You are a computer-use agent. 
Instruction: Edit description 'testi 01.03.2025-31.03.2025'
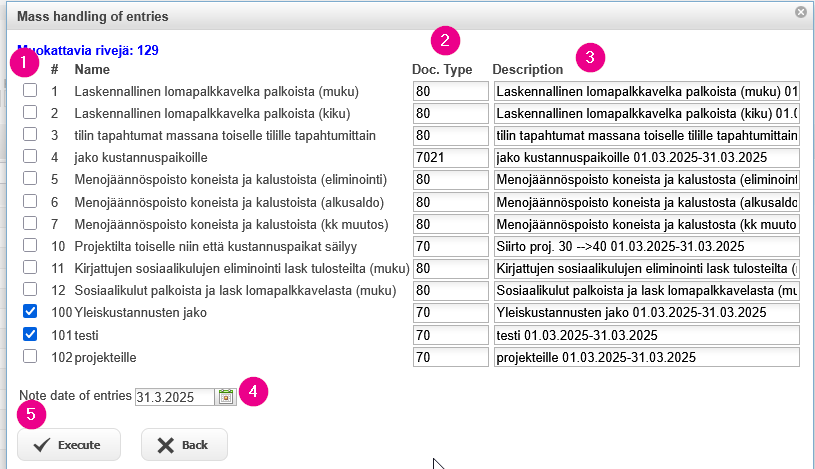[647, 335]
